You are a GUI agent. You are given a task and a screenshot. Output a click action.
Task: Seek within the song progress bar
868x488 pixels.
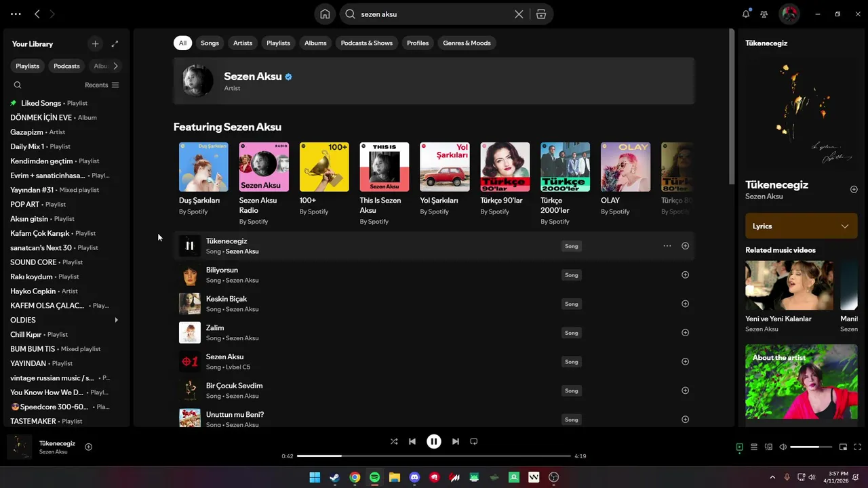pos(434,456)
